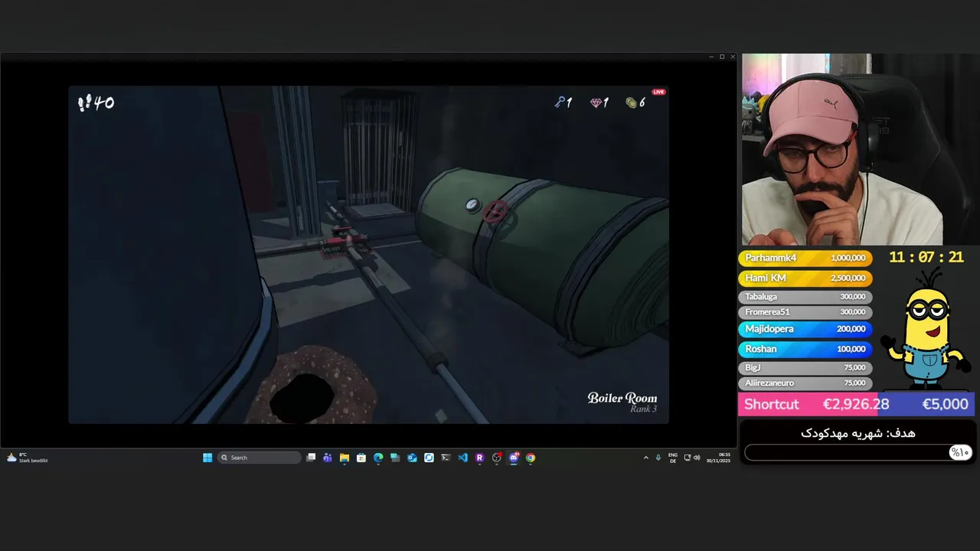
Task: Open the Windows Start menu
Action: coord(207,458)
